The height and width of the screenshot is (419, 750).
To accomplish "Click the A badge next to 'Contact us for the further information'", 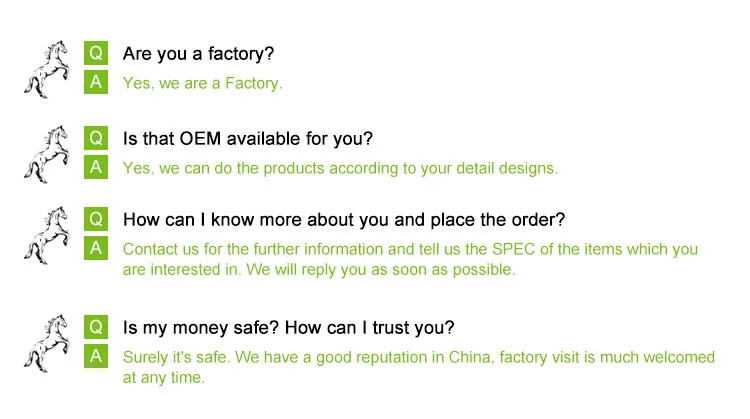I will (96, 248).
